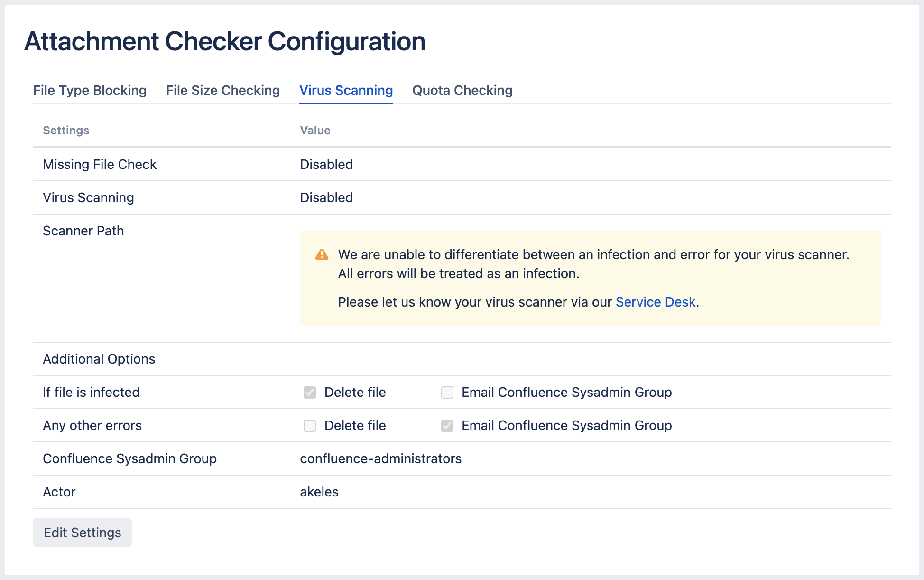Click the Additional Options section label
The width and height of the screenshot is (924, 580).
[99, 359]
